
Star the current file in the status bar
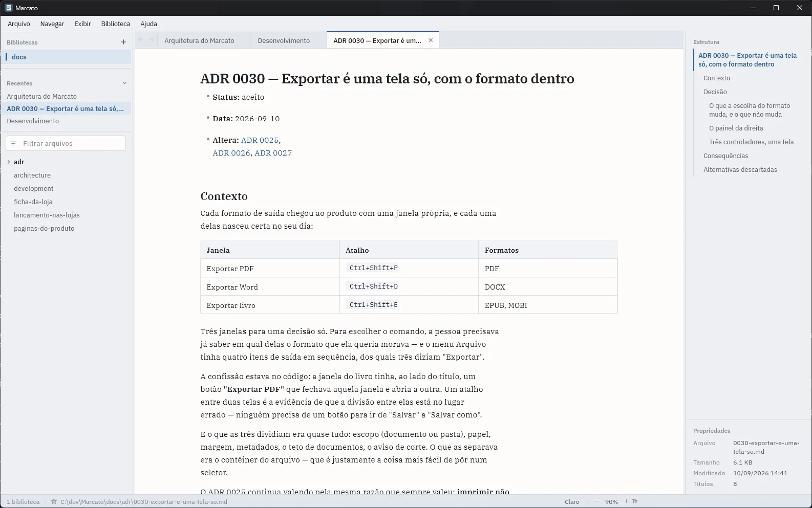[54, 502]
